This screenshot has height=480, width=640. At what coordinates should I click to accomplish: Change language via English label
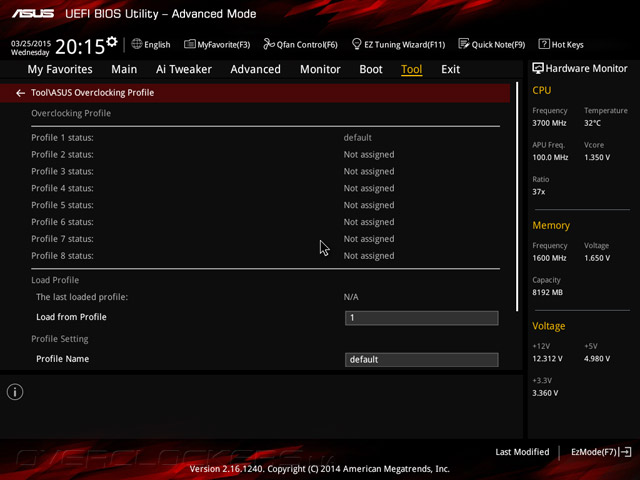(157, 45)
